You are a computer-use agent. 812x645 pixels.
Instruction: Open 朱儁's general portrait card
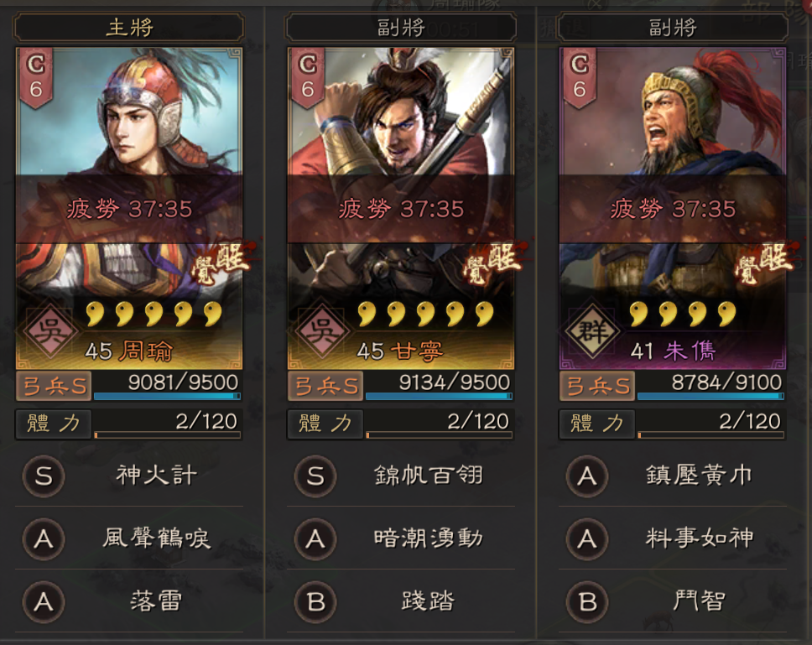pyautogui.click(x=672, y=208)
